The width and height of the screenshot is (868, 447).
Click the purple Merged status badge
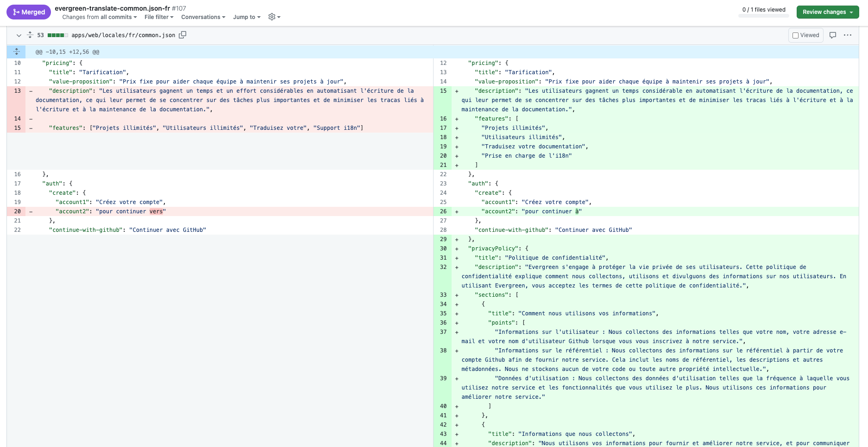[29, 12]
